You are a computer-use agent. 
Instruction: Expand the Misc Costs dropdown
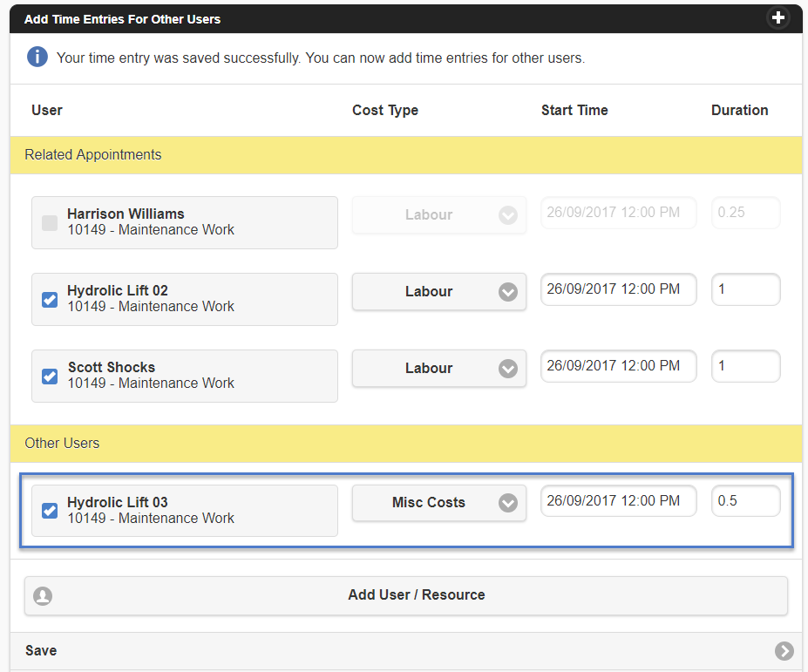tap(438, 503)
